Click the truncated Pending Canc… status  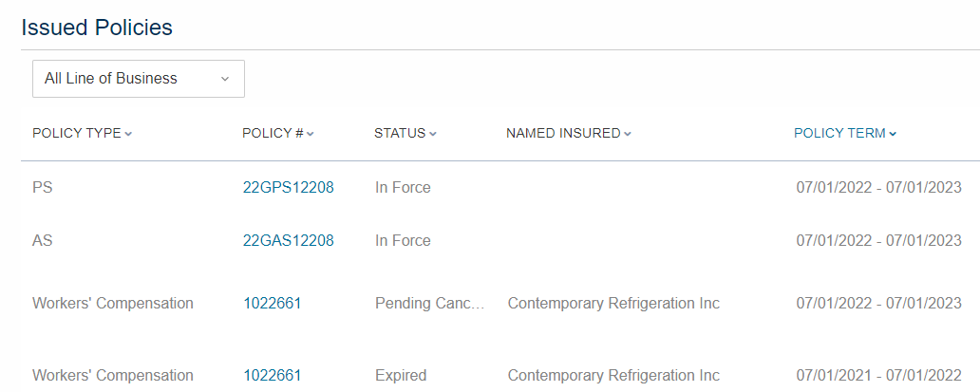click(430, 304)
